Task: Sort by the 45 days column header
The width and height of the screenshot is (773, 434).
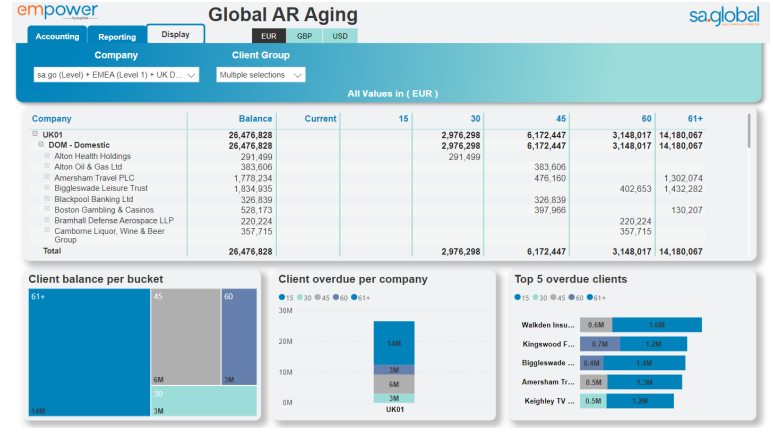Action: 561,118
